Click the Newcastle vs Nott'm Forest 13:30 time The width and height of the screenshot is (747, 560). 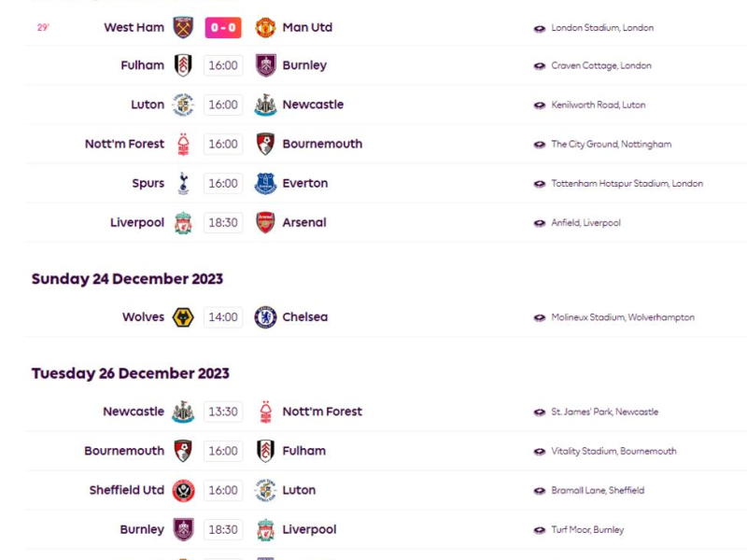pyautogui.click(x=223, y=412)
